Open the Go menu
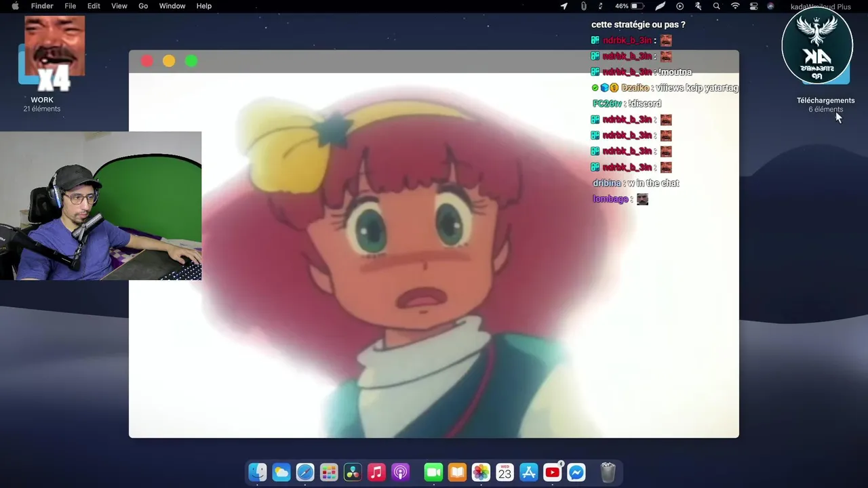 coord(143,6)
